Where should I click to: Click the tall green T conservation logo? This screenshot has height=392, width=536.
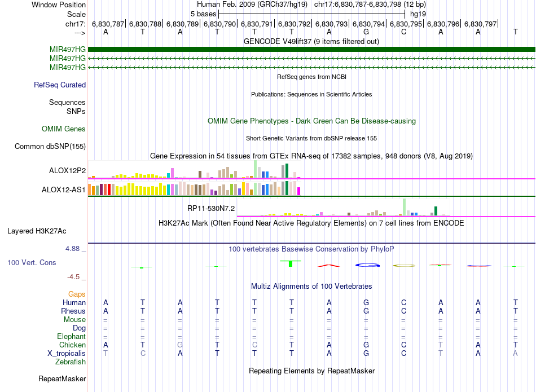coord(291,263)
